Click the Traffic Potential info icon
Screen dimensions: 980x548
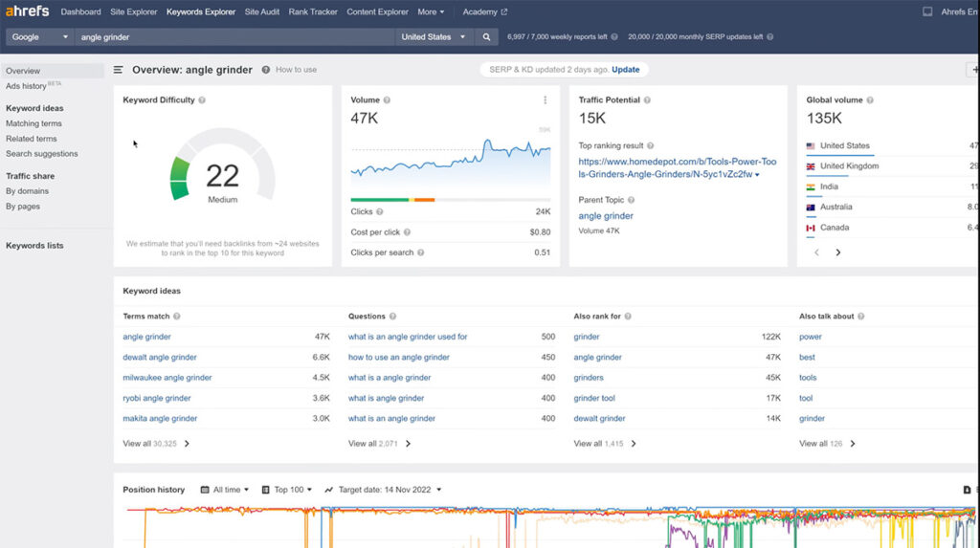tap(648, 100)
